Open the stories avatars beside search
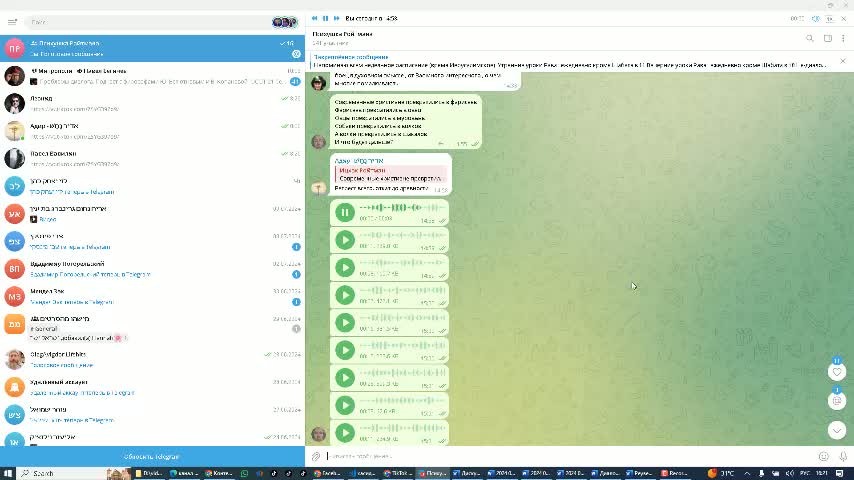 pyautogui.click(x=285, y=22)
